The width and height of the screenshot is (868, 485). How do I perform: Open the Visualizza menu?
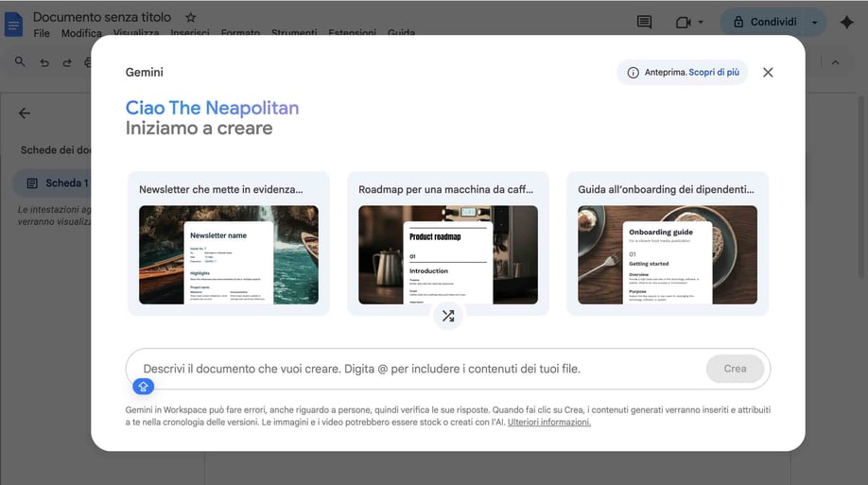pyautogui.click(x=135, y=33)
